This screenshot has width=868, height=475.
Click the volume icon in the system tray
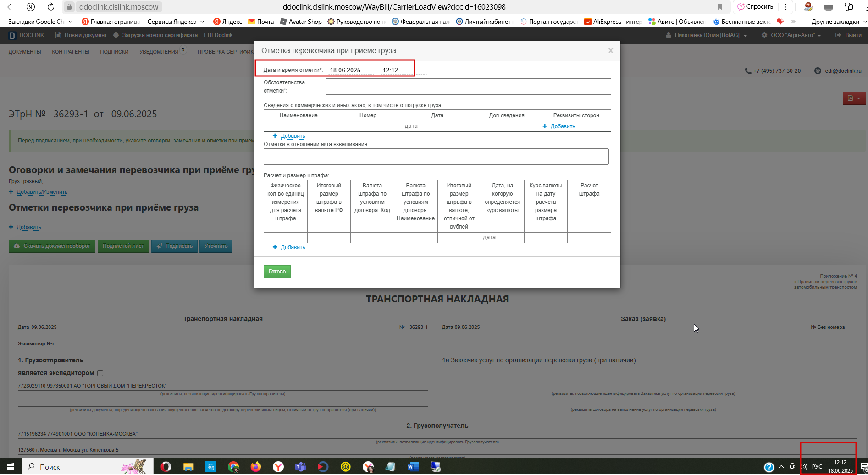(x=804, y=467)
